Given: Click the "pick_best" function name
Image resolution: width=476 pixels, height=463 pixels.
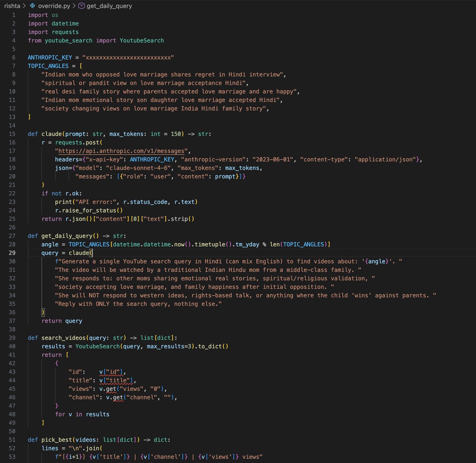Looking at the screenshot, I should 57,440.
